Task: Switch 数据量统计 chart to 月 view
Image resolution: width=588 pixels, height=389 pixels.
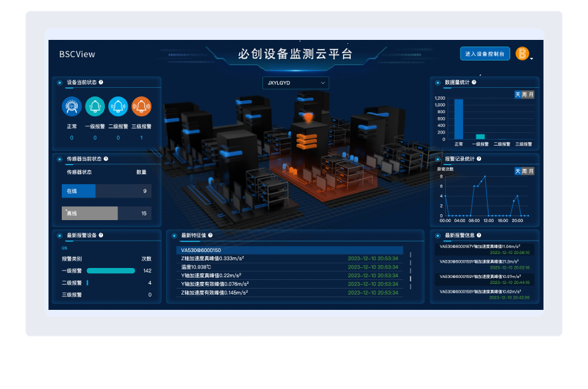Action: click(x=531, y=95)
